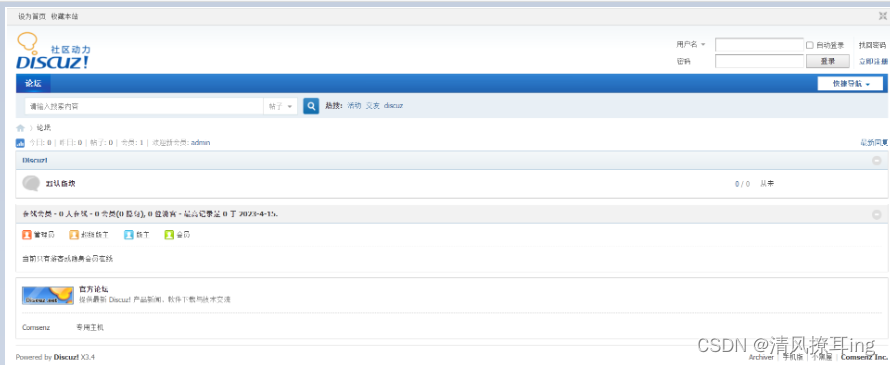This screenshot has height=365, width=890.
Task: Click the blue moderator legend icon
Action: pos(129,234)
